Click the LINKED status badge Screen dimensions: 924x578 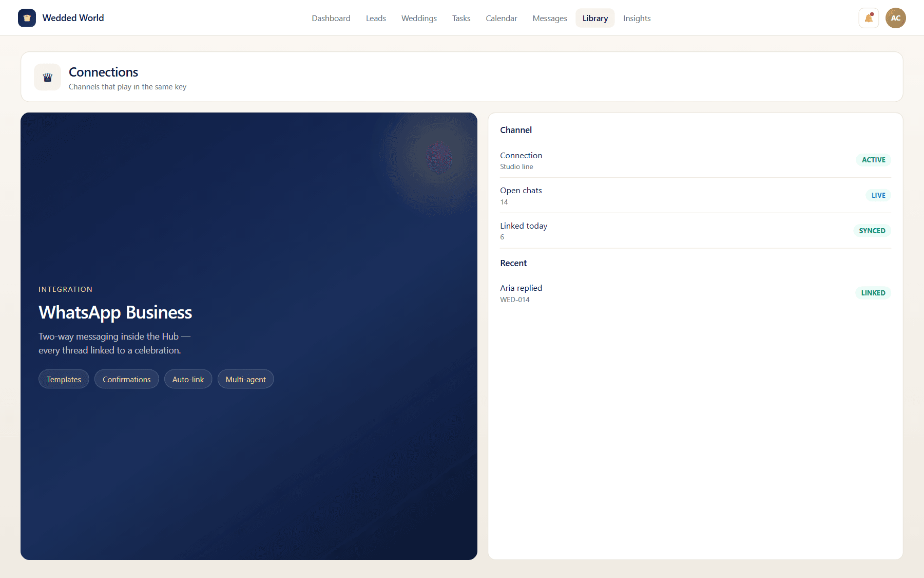[873, 293]
